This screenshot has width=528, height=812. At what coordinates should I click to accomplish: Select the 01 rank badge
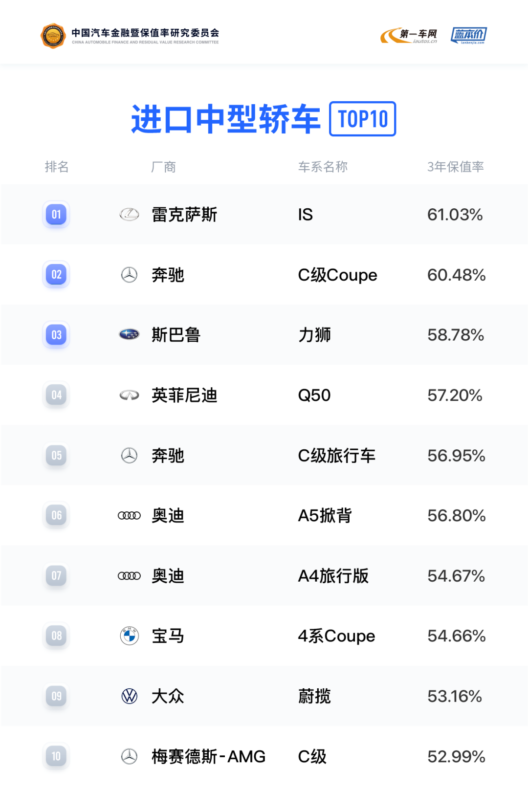[56, 214]
